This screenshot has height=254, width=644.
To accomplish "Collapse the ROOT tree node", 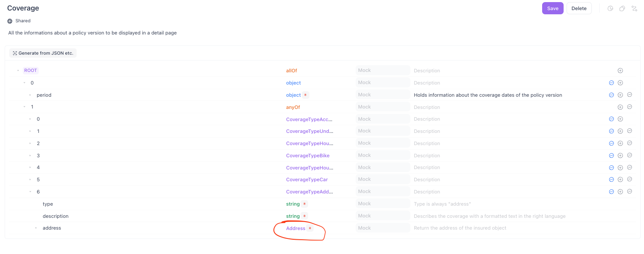I will point(18,71).
